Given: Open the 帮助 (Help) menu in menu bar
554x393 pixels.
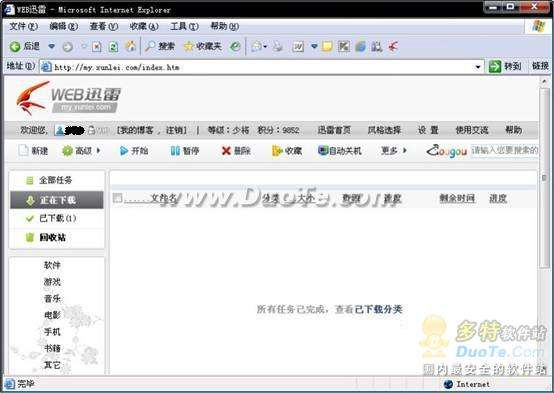Looking at the screenshot, I should coord(225,26).
